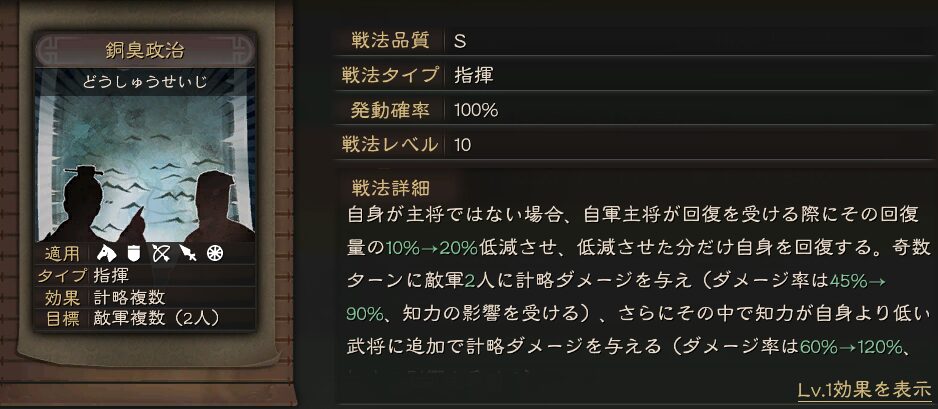Click the S quality grade value
The width and height of the screenshot is (938, 409).
[460, 41]
